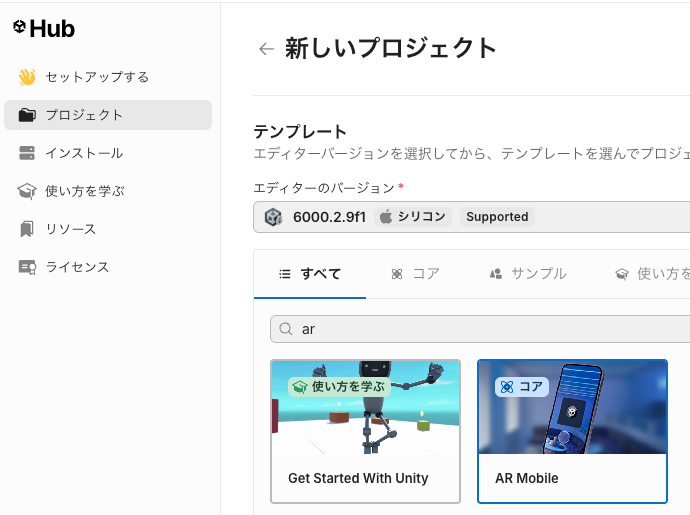690x515 pixels.
Task: Click the list icon on すべて tab
Action: point(285,274)
